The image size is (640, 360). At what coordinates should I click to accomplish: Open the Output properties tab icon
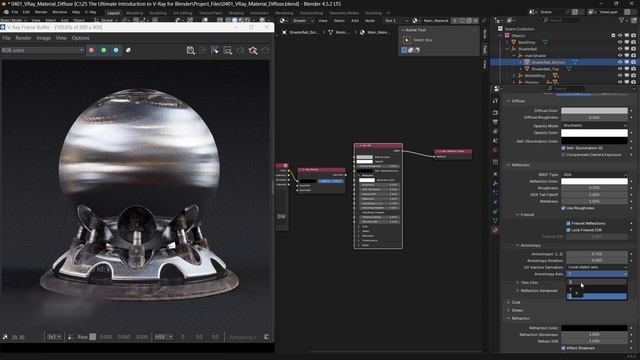point(495,122)
